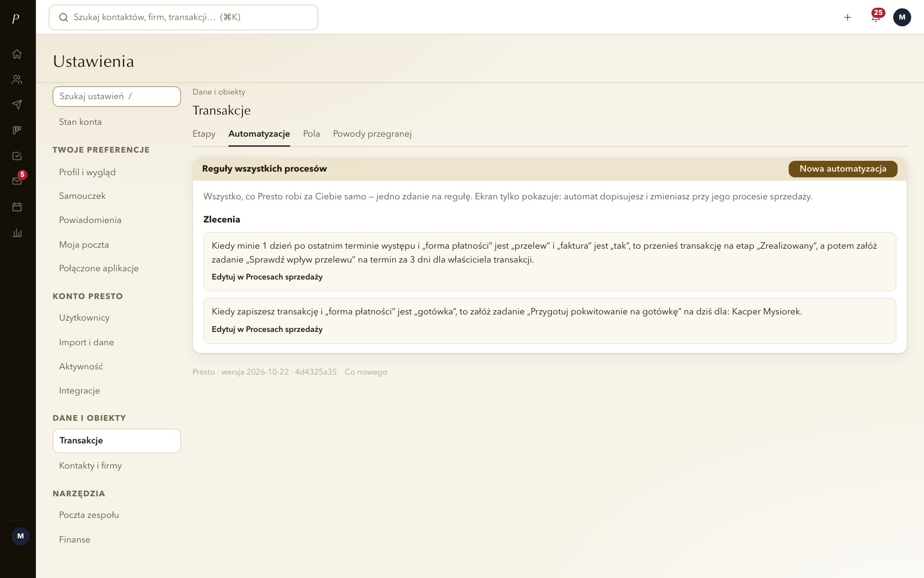Screen dimensions: 924x578
Task: Click the Zlecenia section heading
Action: (x=222, y=219)
